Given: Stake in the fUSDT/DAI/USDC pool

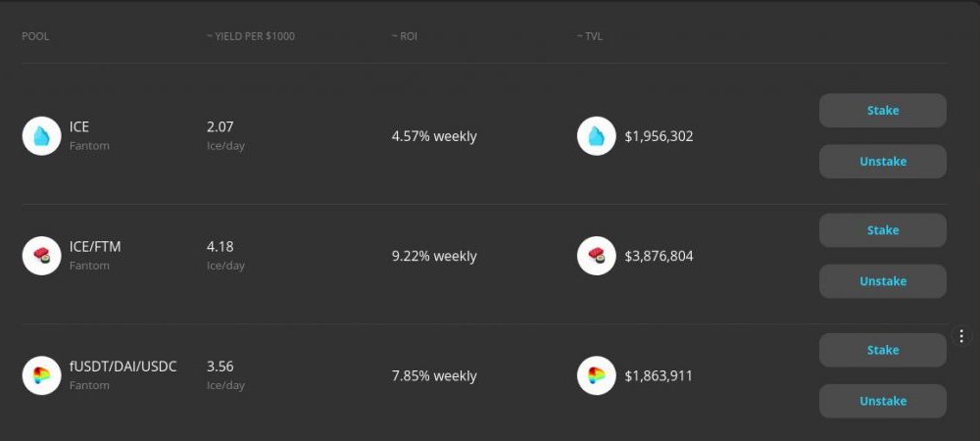Looking at the screenshot, I should (x=883, y=351).
